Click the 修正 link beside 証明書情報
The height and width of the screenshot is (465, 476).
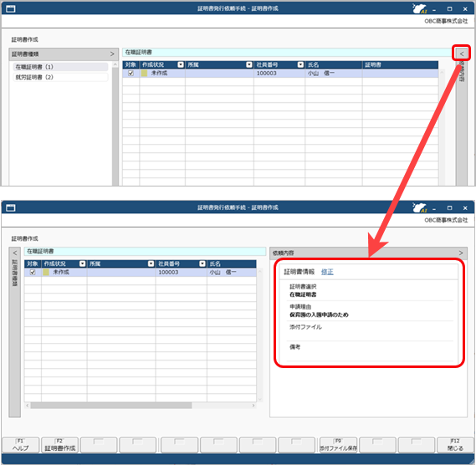[x=327, y=272]
